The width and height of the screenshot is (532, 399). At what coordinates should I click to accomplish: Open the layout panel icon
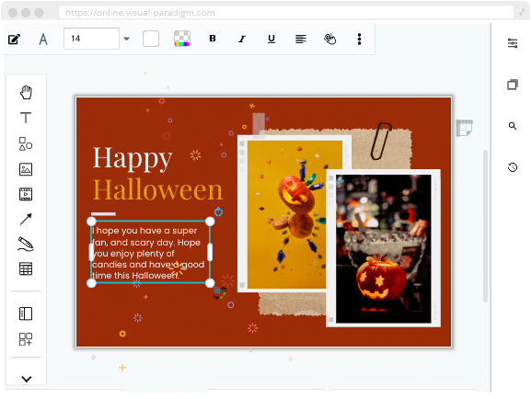[26, 313]
